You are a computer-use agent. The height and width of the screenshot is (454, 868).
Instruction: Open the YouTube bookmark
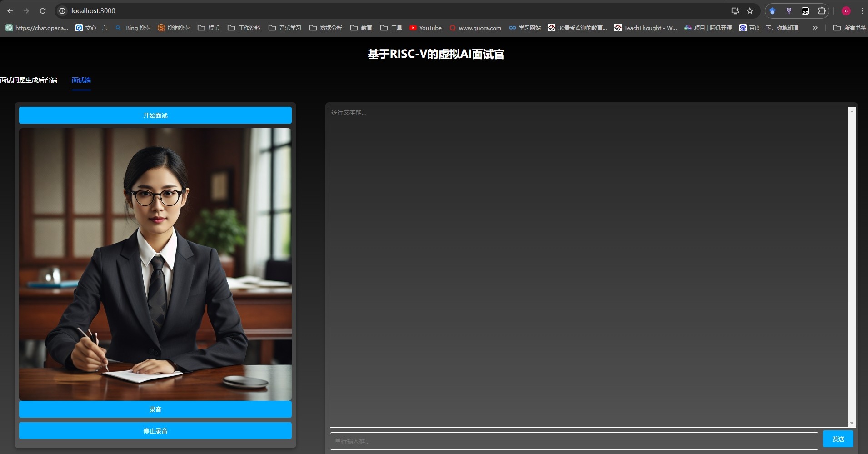tap(425, 28)
